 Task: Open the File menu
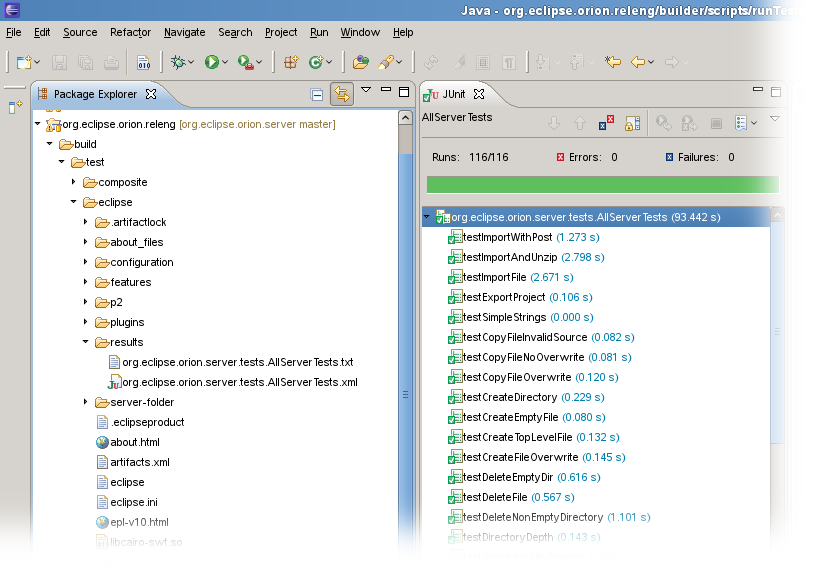point(14,32)
